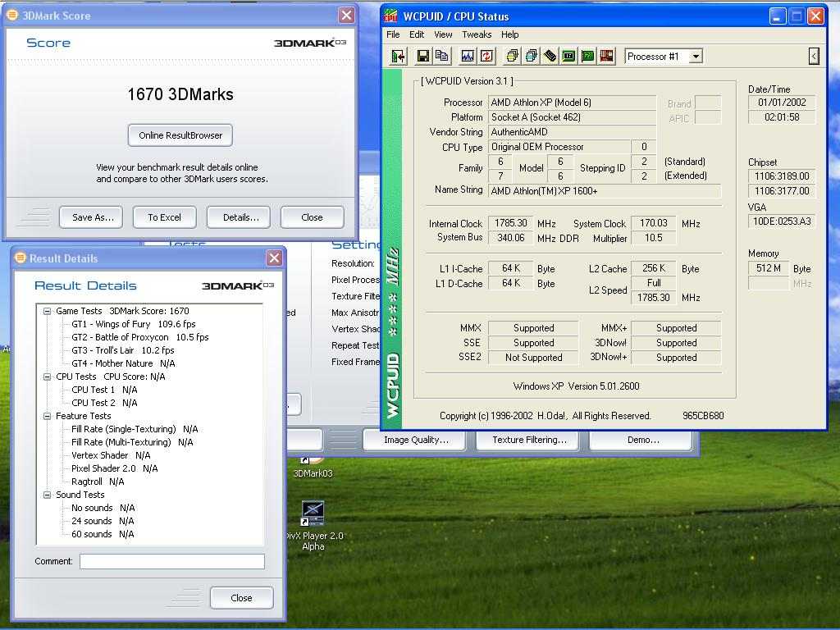
Task: Select GT4 - Mother Nature row
Action: [123, 363]
